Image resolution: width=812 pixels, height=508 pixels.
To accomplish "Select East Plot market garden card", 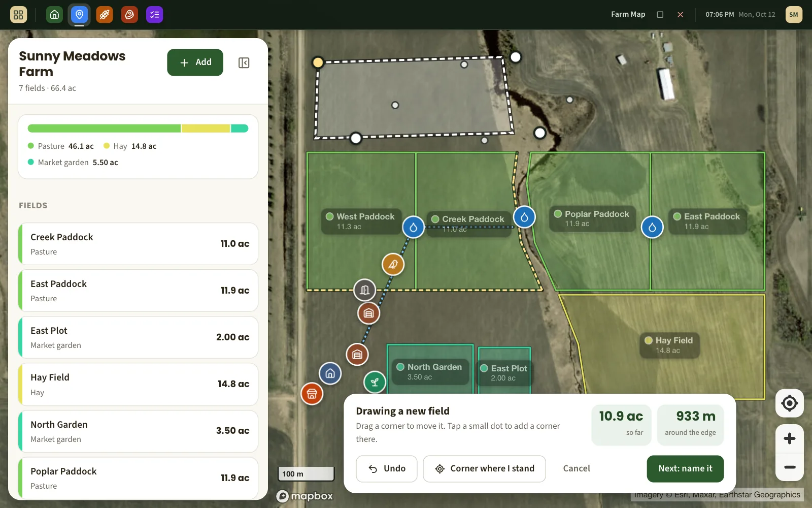I will point(138,337).
